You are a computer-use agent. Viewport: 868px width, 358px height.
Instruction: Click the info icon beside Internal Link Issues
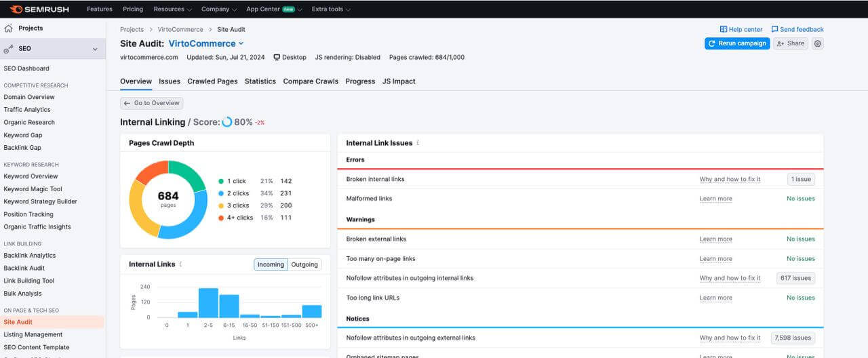[418, 143]
